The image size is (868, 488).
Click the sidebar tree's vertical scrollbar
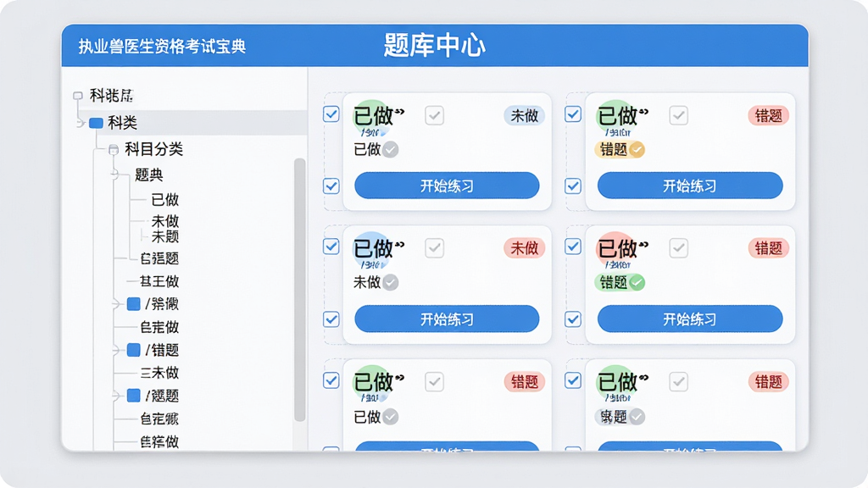point(300,290)
